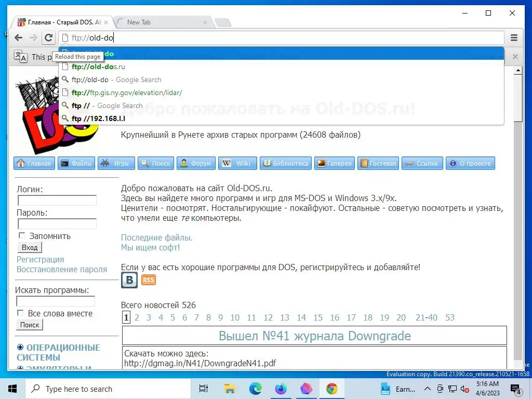The image size is (532, 399).
Task: Click the Поиск button below search field
Action: point(30,325)
